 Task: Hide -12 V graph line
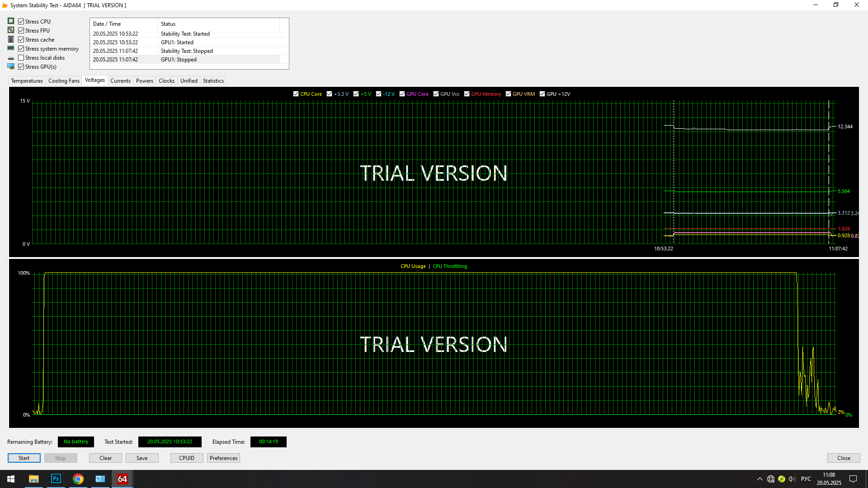coord(378,94)
